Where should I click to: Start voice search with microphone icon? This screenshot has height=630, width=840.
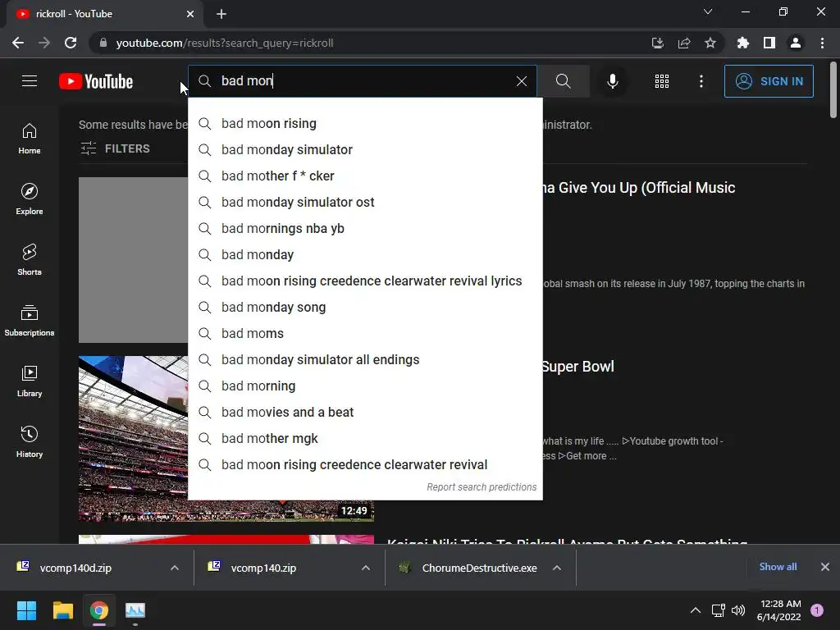(612, 81)
